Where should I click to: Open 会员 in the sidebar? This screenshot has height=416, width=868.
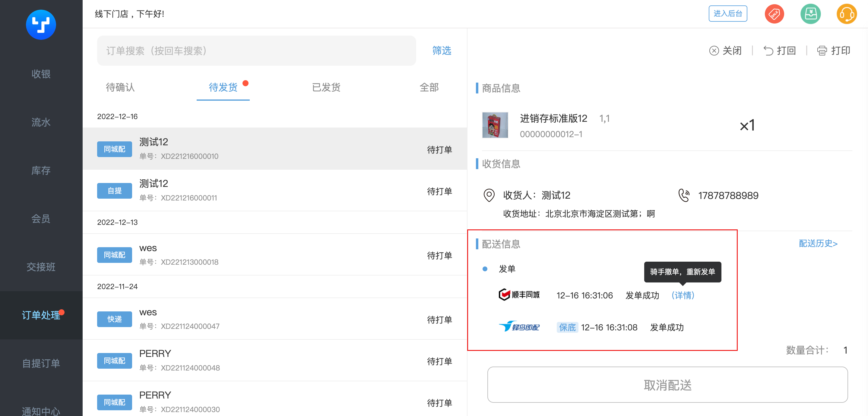[41, 219]
